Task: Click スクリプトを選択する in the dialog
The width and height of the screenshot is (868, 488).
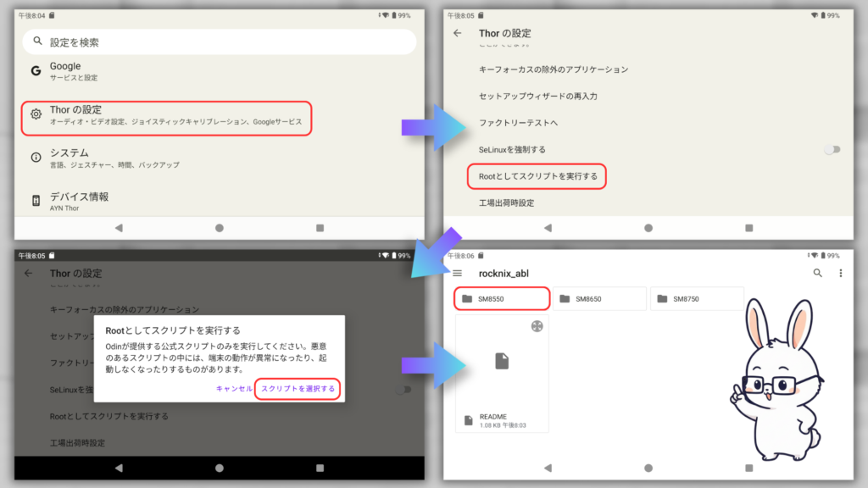Action: click(298, 389)
